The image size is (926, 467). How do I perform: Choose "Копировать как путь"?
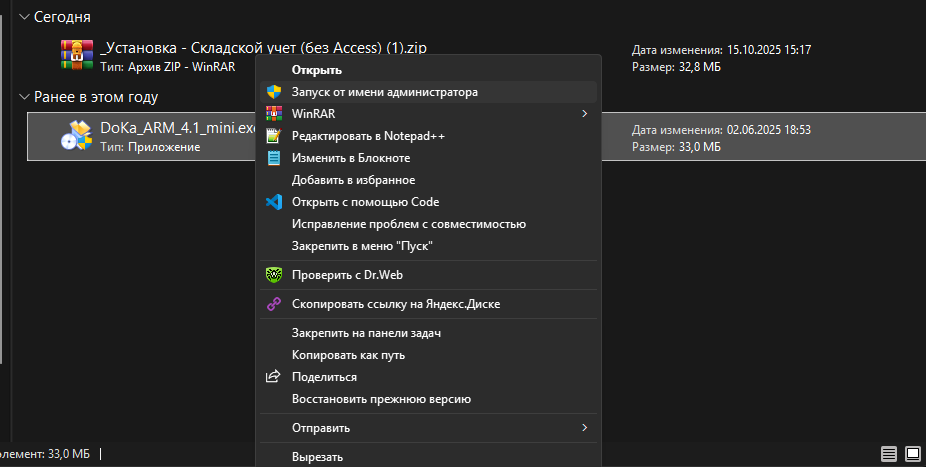[x=428, y=355]
